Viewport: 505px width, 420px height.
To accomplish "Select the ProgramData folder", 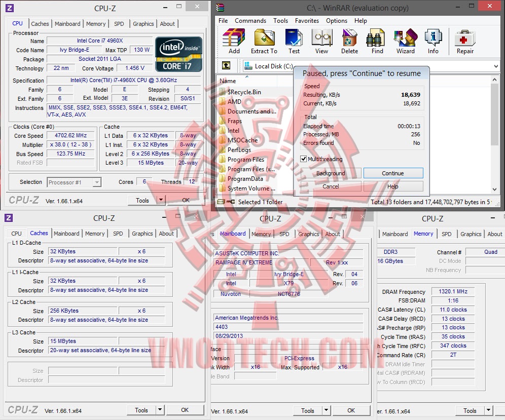I will click(245, 179).
